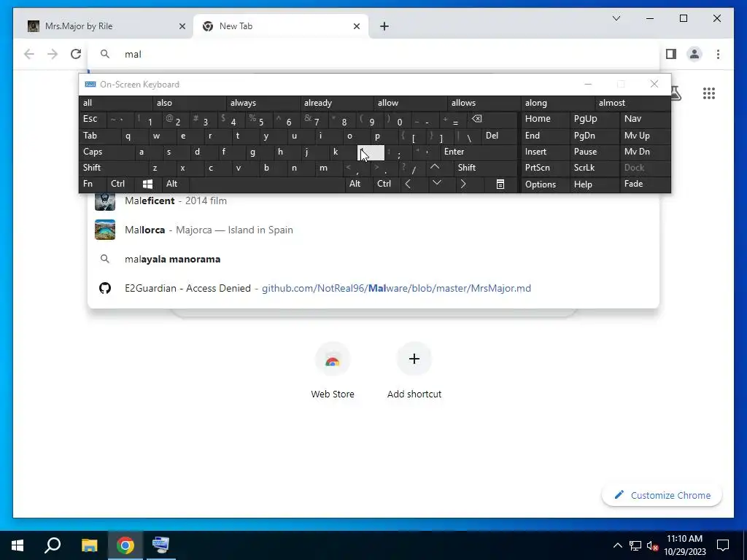
Task: Toggle the right Shift key
Action: (x=485, y=168)
